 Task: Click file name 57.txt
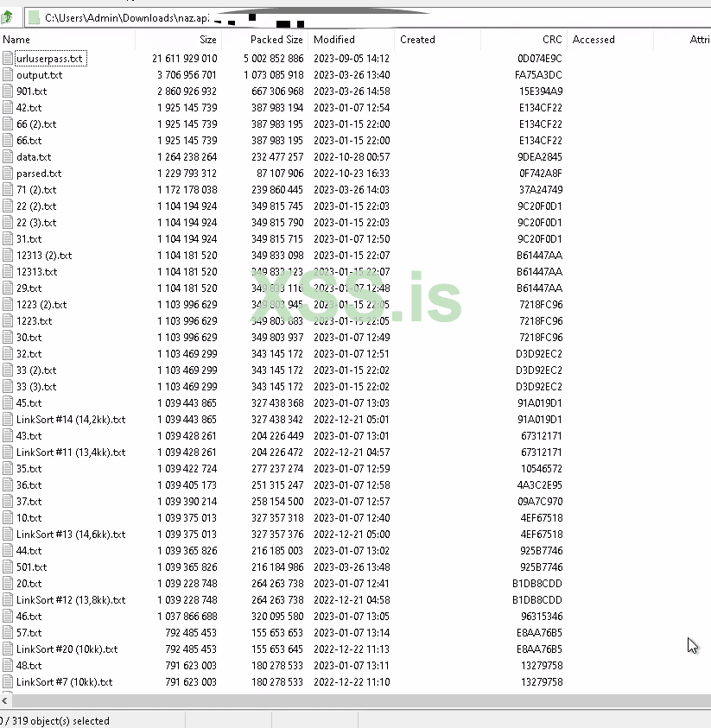pos(29,632)
